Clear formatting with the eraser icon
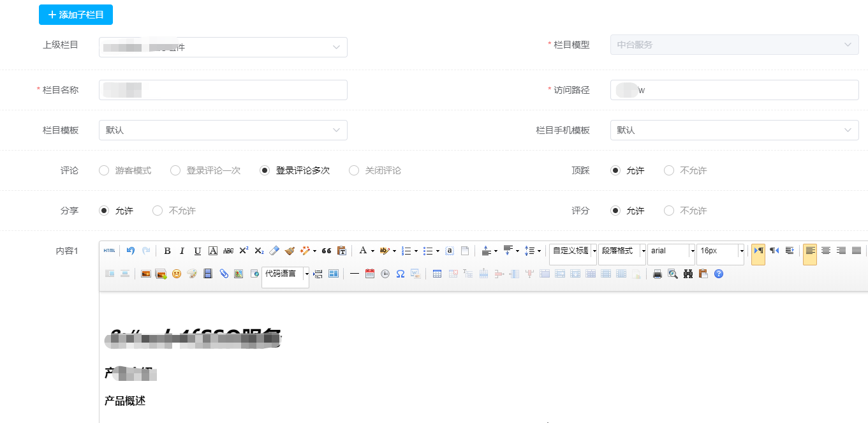The height and width of the screenshot is (423, 868). (274, 251)
